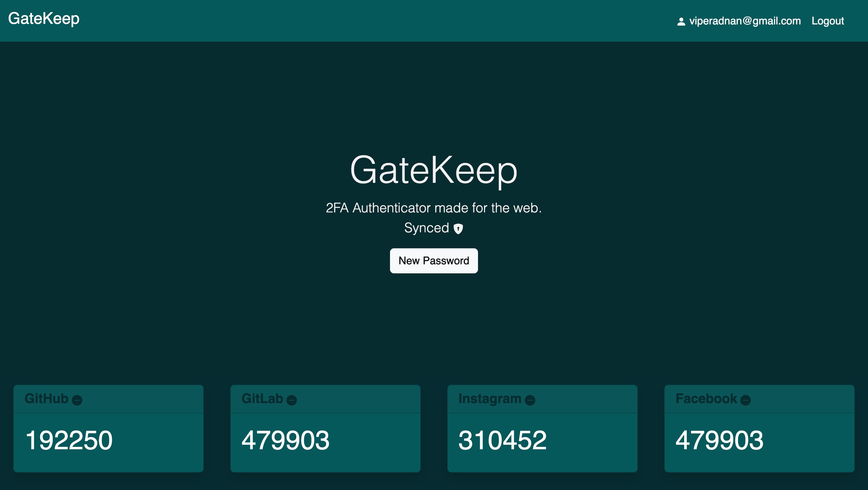The width and height of the screenshot is (868, 490).
Task: Click the GitLab code 479903
Action: coord(285,440)
